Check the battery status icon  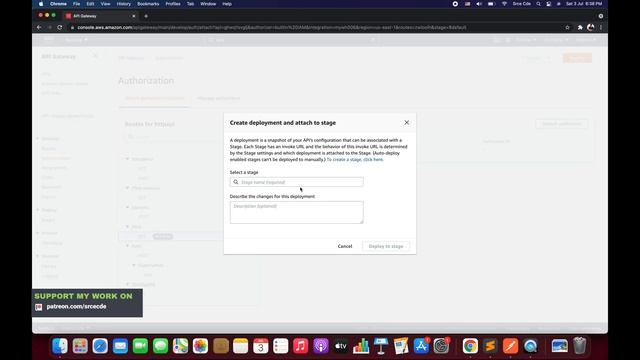point(491,4)
